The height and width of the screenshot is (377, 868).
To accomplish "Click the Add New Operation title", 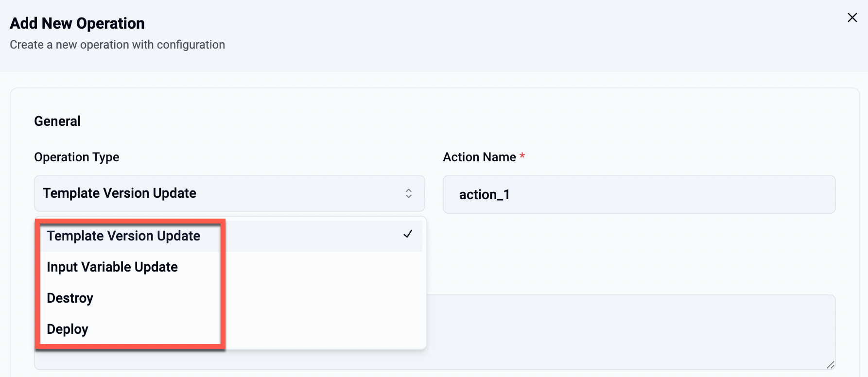I will click(77, 23).
